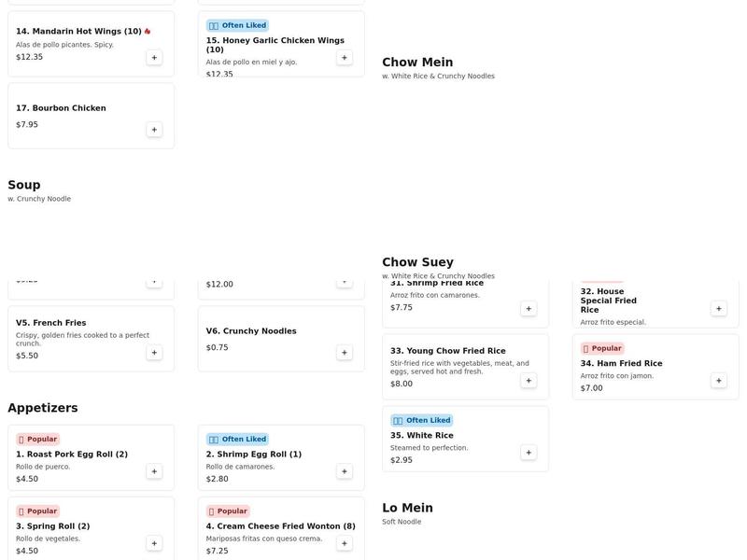Add French Fries to the order
747x560 pixels.
coord(154,353)
